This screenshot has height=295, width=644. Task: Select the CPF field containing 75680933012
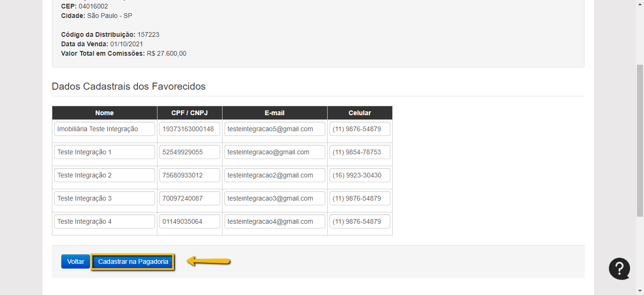tap(190, 175)
